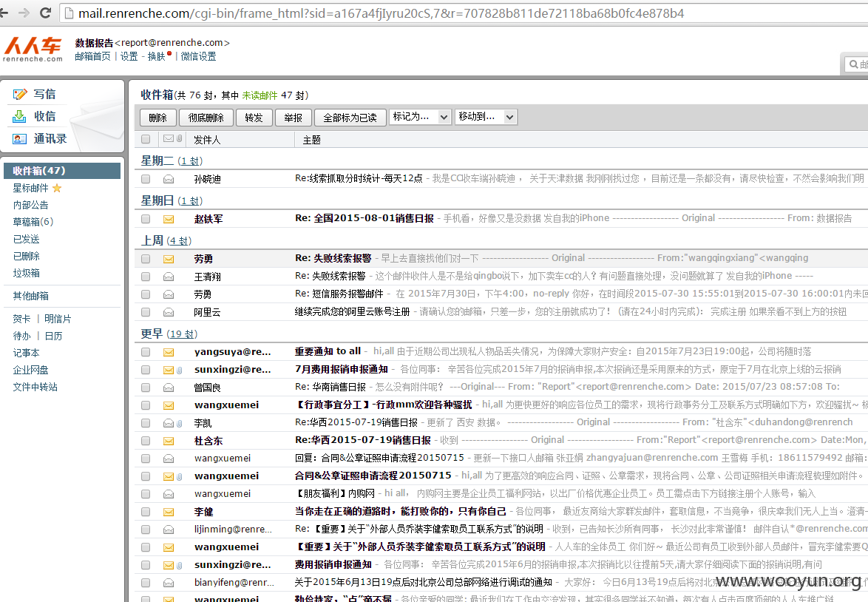The image size is (868, 602).
Task: Collapse the 更早 (19 封) group
Action: click(169, 334)
